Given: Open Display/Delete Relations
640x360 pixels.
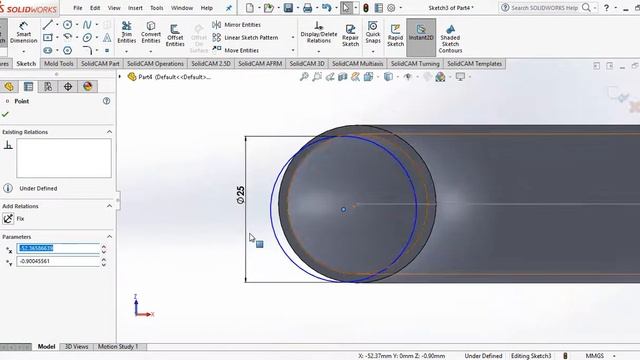Looking at the screenshot, I should 319,33.
